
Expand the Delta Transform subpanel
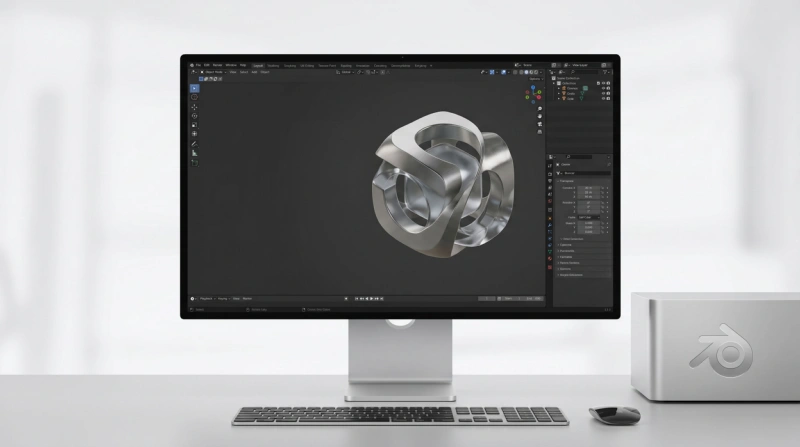click(x=572, y=239)
